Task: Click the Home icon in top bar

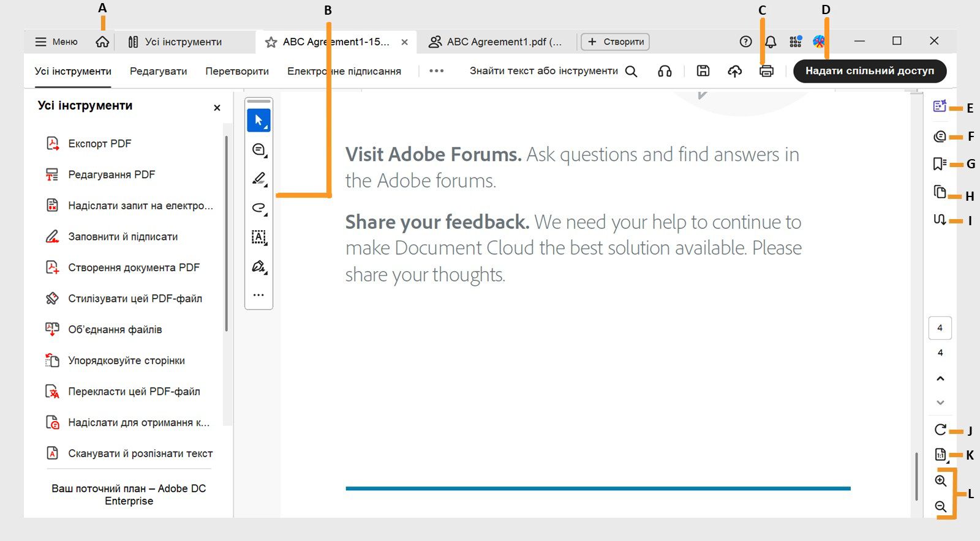Action: tap(102, 42)
